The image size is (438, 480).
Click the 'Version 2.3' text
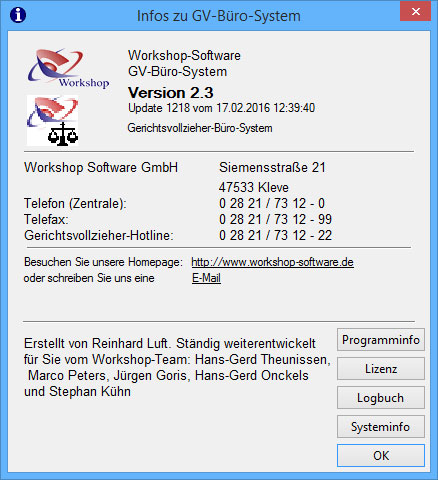pyautogui.click(x=171, y=93)
